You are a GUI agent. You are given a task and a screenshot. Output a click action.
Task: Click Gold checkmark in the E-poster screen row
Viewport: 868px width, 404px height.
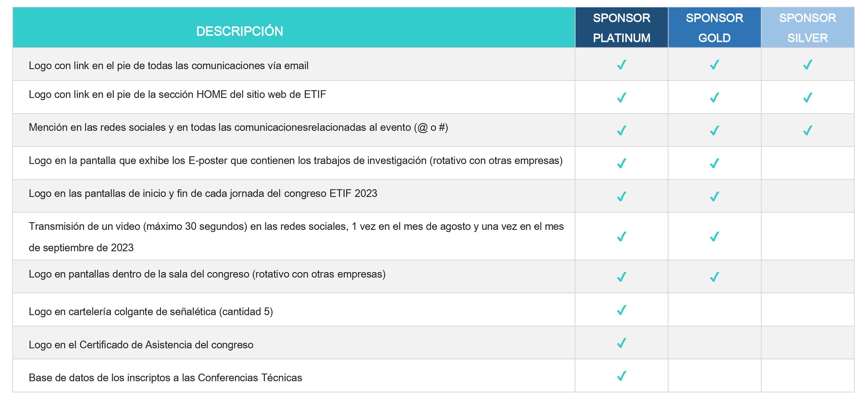(714, 163)
